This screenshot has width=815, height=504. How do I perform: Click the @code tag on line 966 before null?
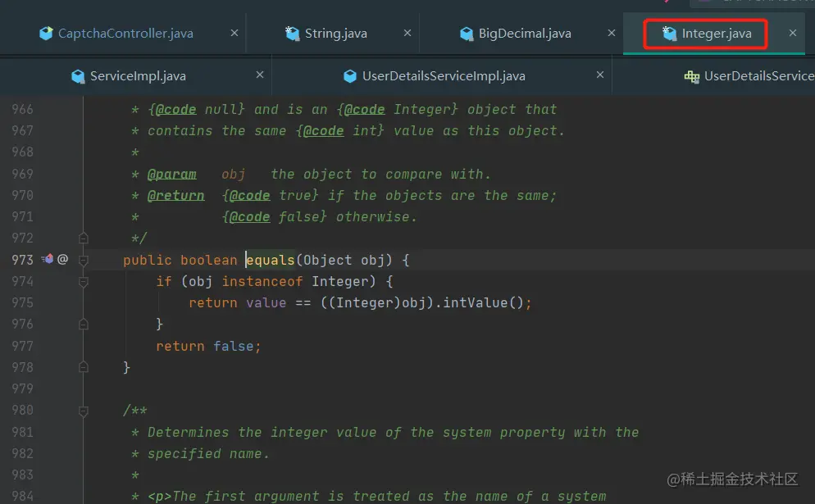(x=175, y=110)
